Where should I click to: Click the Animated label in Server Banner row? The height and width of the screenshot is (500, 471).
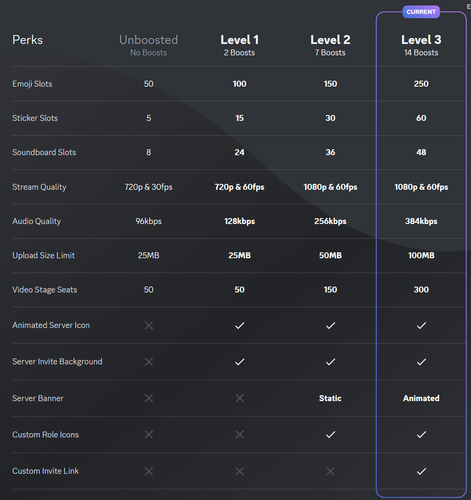click(x=421, y=398)
